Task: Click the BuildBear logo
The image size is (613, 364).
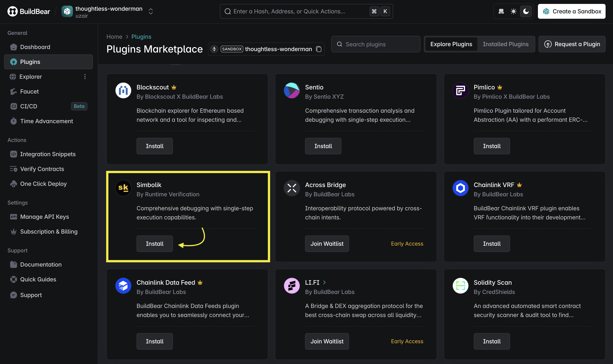Action: pos(29,11)
